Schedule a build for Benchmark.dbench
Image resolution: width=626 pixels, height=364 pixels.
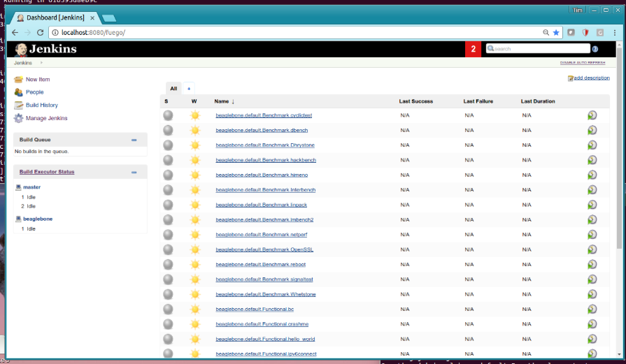click(592, 130)
